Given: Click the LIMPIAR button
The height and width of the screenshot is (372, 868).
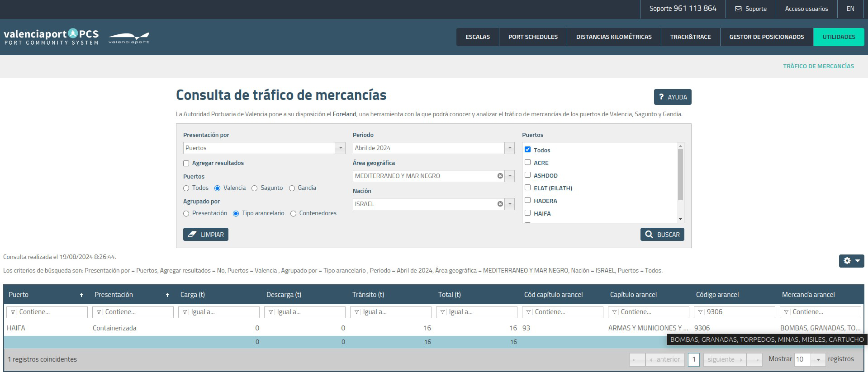Looking at the screenshot, I should coord(206,234).
